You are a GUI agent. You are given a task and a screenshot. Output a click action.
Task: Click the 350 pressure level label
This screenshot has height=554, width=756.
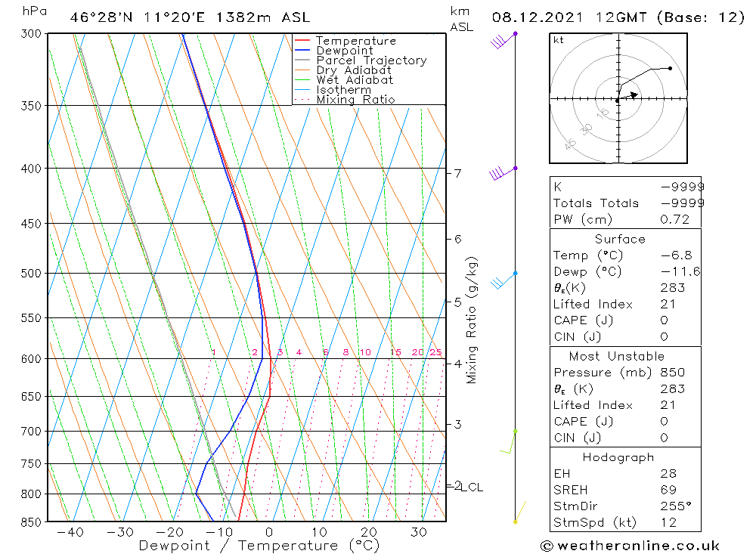tap(31, 106)
